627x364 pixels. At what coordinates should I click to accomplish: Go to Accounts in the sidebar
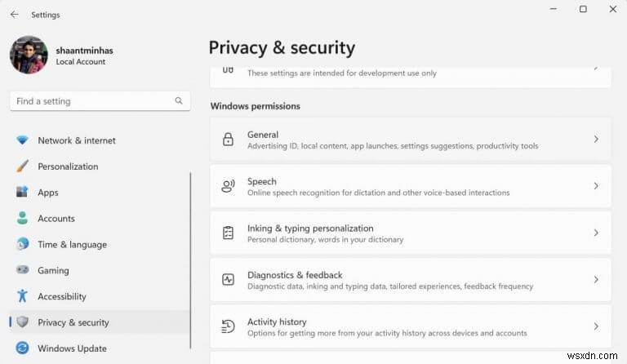tap(56, 219)
